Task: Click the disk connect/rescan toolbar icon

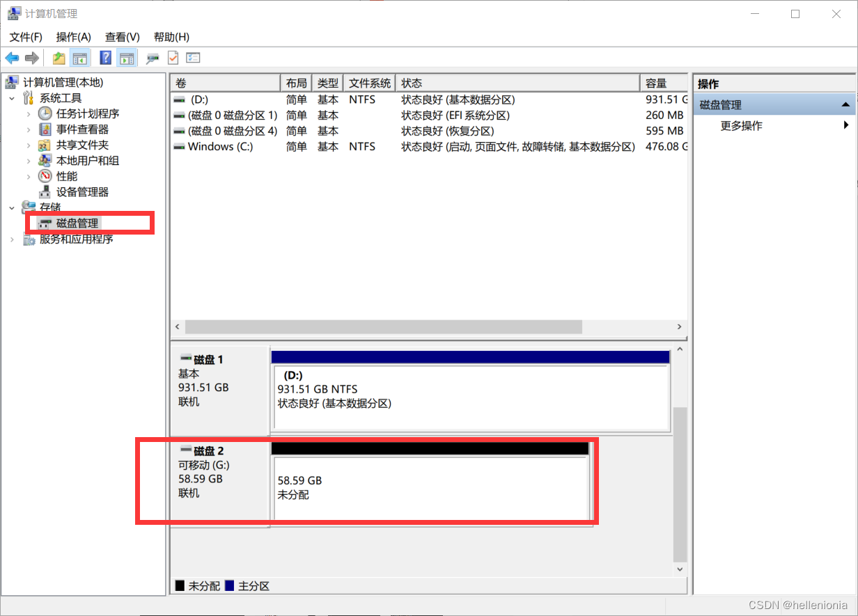Action: point(152,58)
